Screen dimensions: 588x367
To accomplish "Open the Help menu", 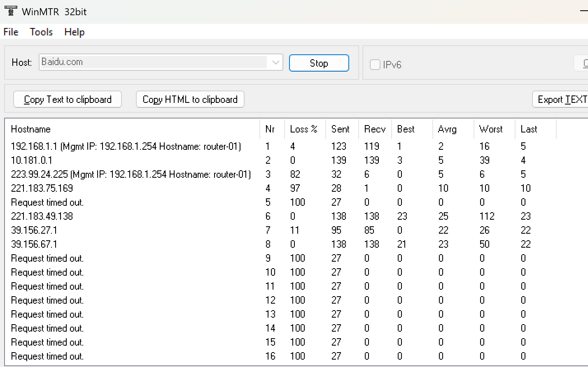I will (75, 32).
